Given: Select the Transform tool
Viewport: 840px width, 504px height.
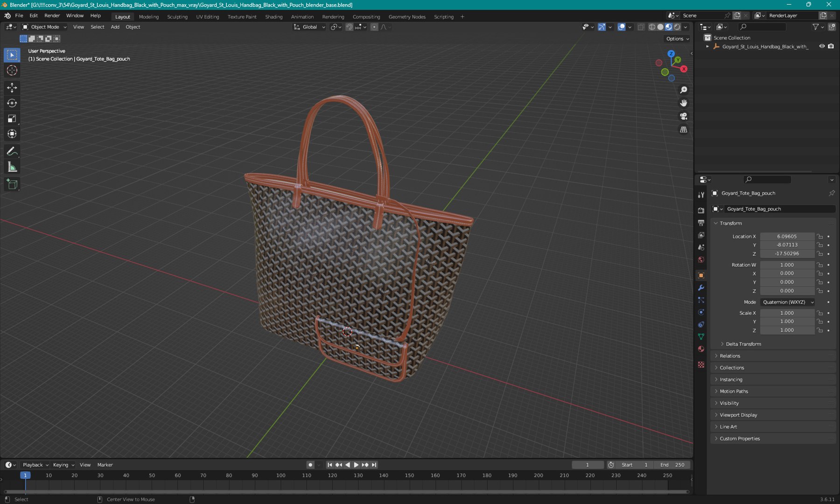Looking at the screenshot, I should point(12,134).
